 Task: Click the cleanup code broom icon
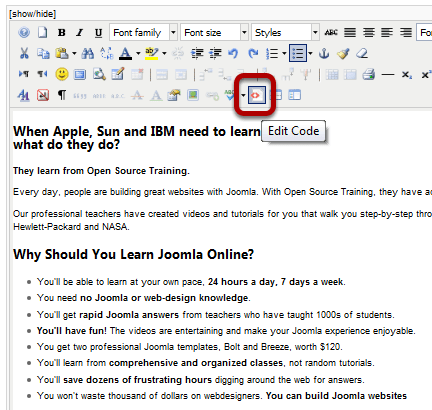pos(343,53)
